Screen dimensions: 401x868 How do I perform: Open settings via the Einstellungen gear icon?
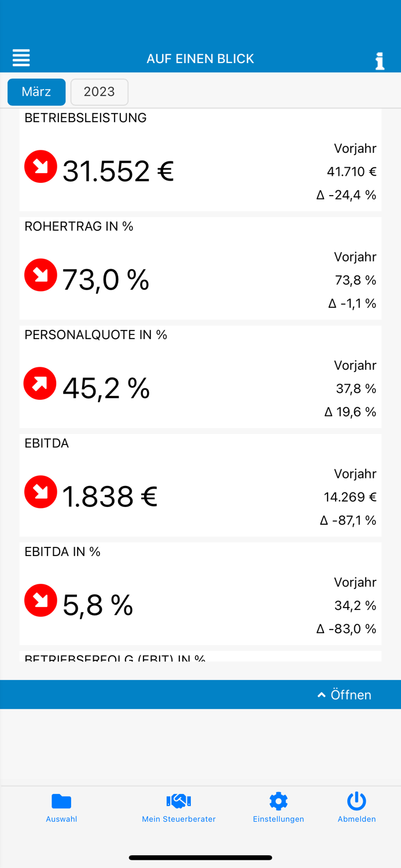(278, 801)
